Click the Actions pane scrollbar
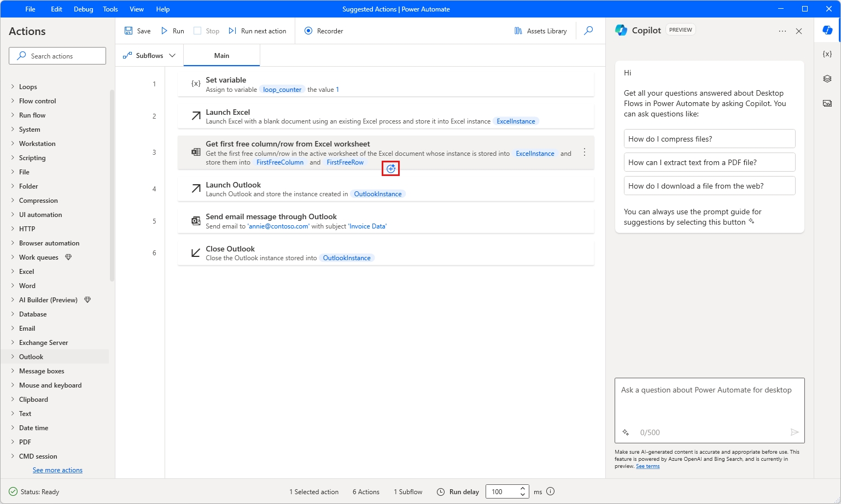Viewport: 841px width, 504px height. (x=112, y=186)
